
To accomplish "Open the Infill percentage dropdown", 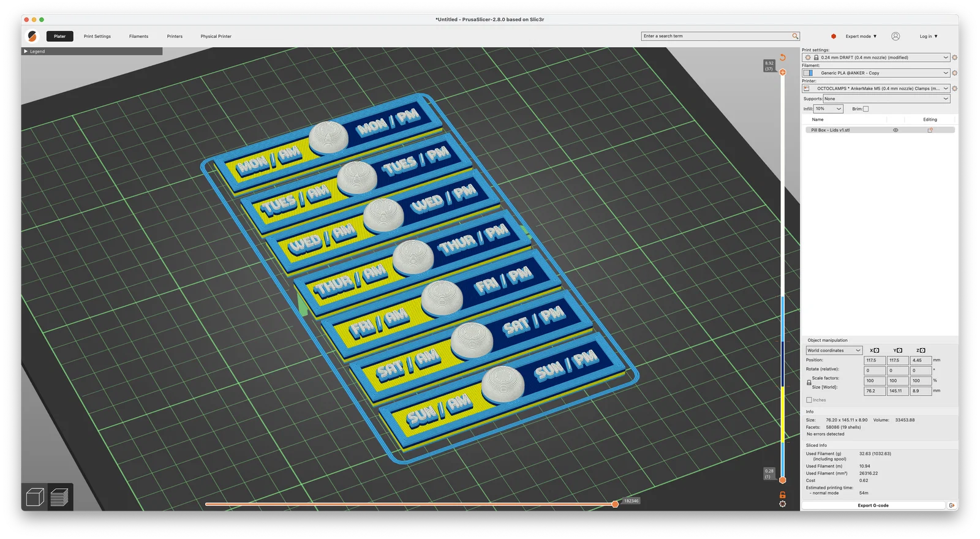I will click(829, 109).
